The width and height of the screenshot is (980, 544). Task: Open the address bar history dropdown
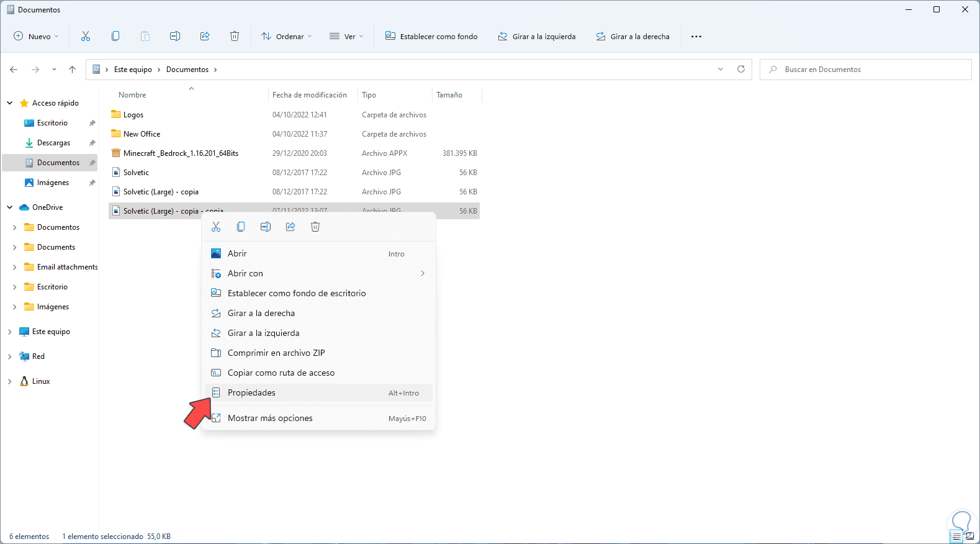point(721,69)
